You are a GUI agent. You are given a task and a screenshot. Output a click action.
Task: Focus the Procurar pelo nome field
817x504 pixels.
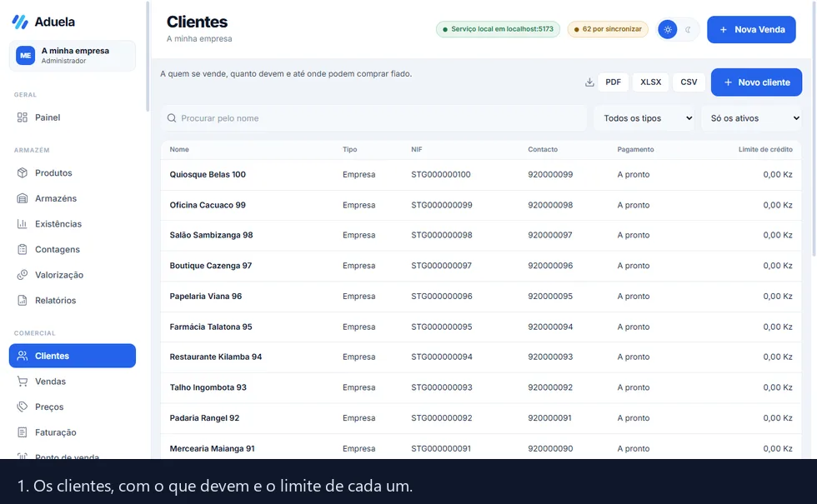(x=373, y=118)
